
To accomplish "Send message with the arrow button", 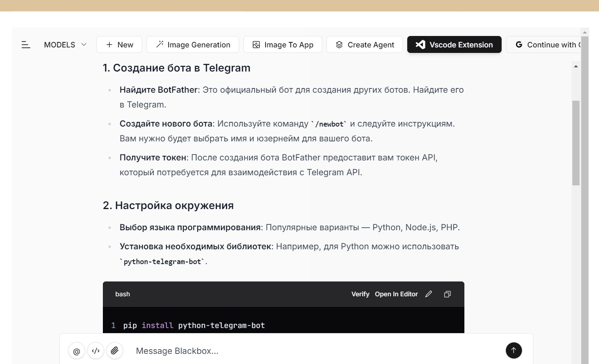I will click(513, 350).
